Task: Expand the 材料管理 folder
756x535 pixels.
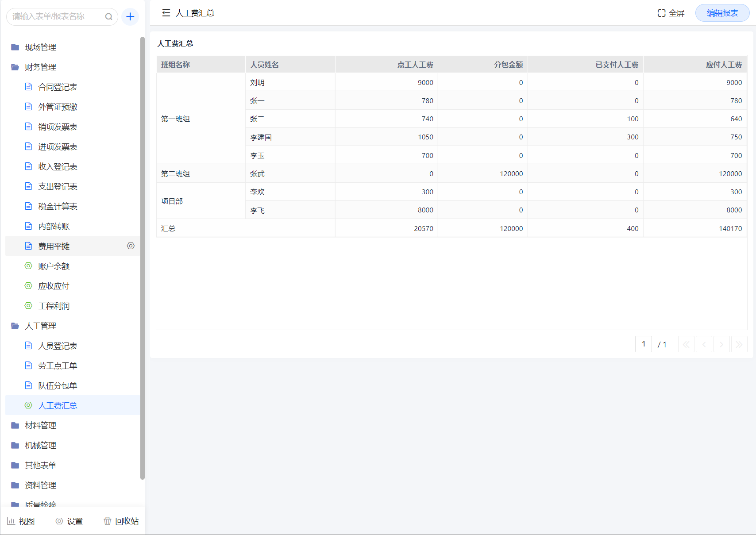Action: coord(40,426)
